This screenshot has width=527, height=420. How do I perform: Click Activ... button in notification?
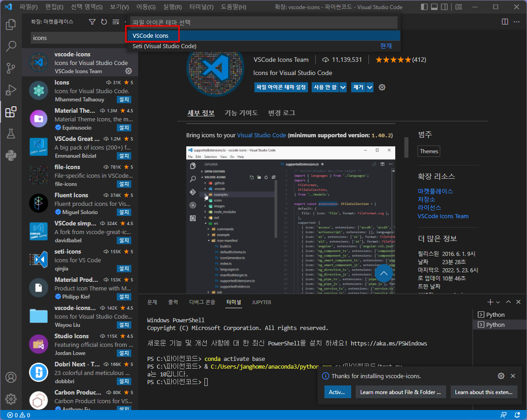pos(337,392)
